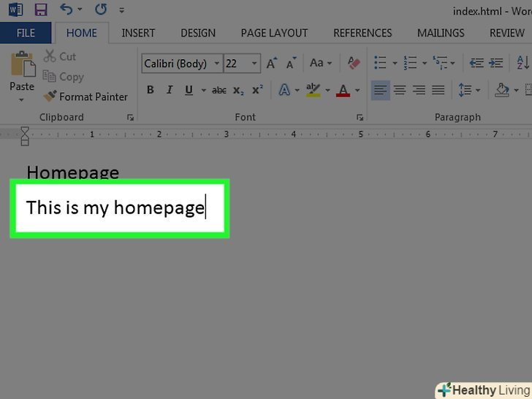Toggle Bold formatting
Screen dimensions: 532x399
coord(151,90)
